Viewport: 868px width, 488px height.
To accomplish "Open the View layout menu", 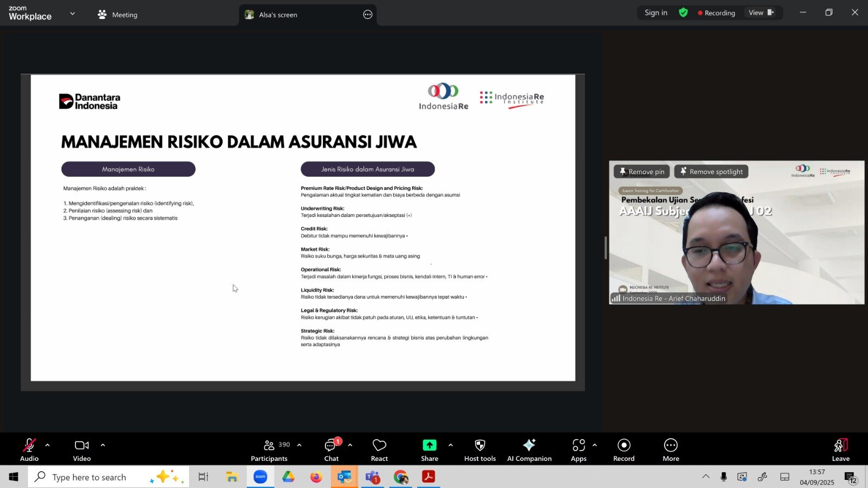I will click(x=761, y=13).
